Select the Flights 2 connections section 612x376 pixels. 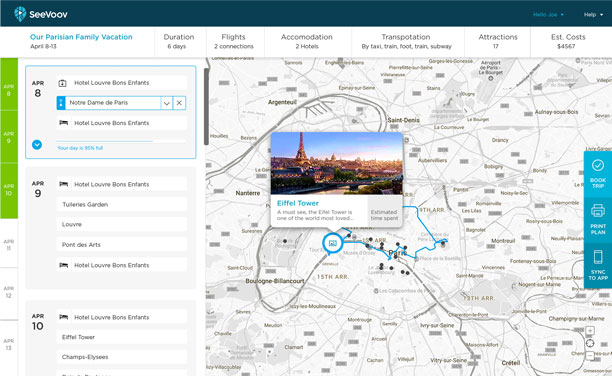click(233, 41)
